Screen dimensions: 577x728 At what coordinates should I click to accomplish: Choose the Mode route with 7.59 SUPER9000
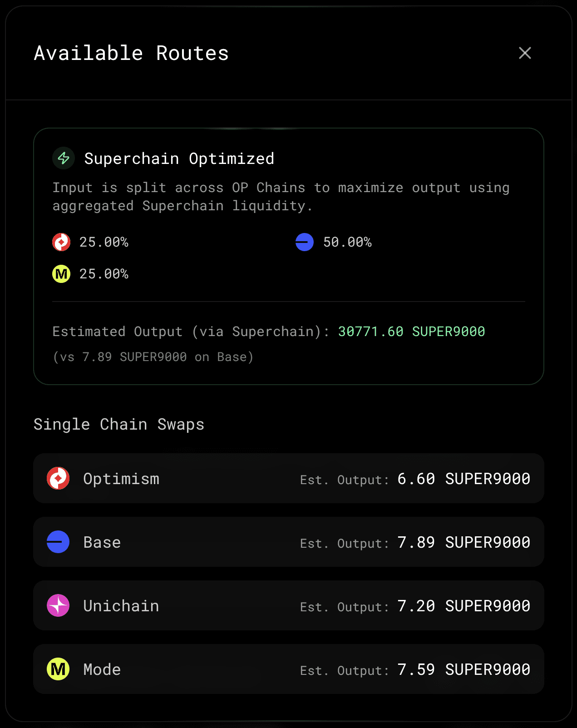288,669
